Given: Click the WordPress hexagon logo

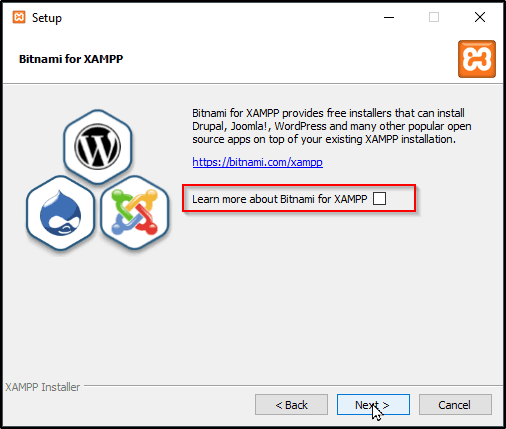Looking at the screenshot, I should [x=98, y=147].
